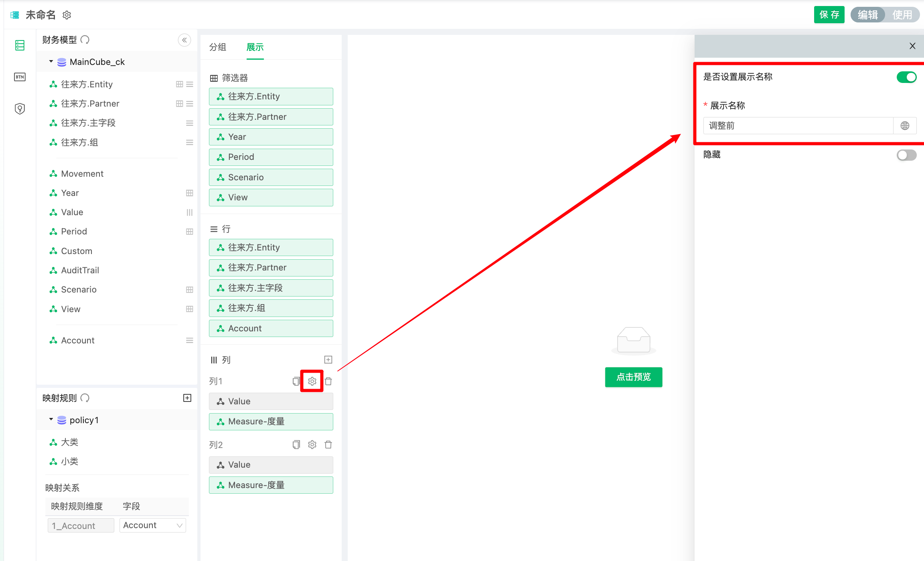
Task: Enable the 隐藏 toggle switch
Action: pyautogui.click(x=906, y=155)
